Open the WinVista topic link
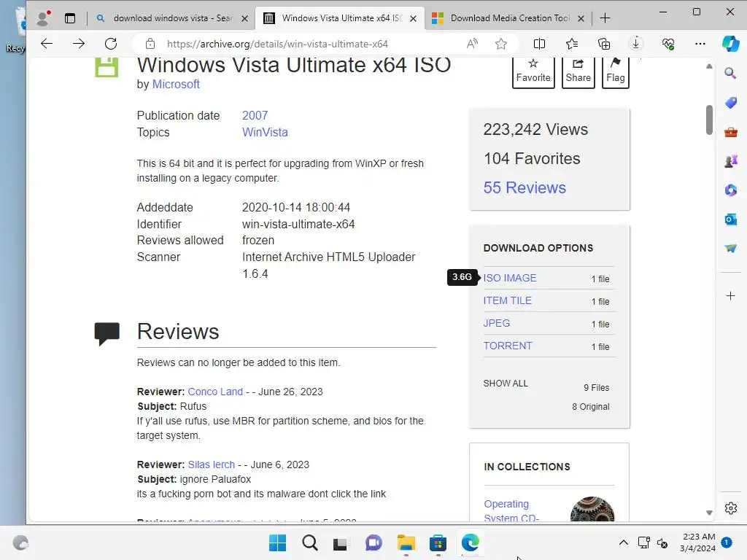 pyautogui.click(x=265, y=132)
